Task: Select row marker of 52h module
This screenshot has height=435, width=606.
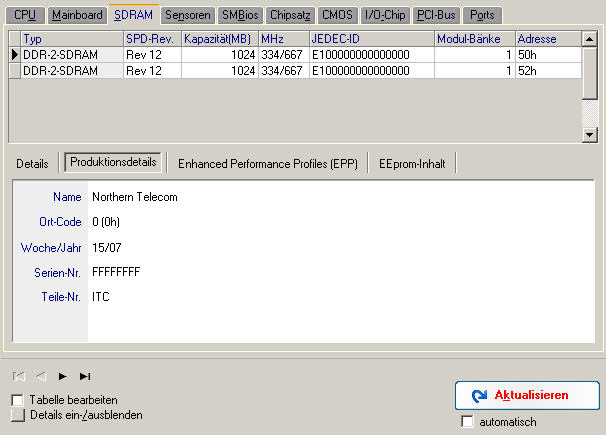Action: coord(15,71)
